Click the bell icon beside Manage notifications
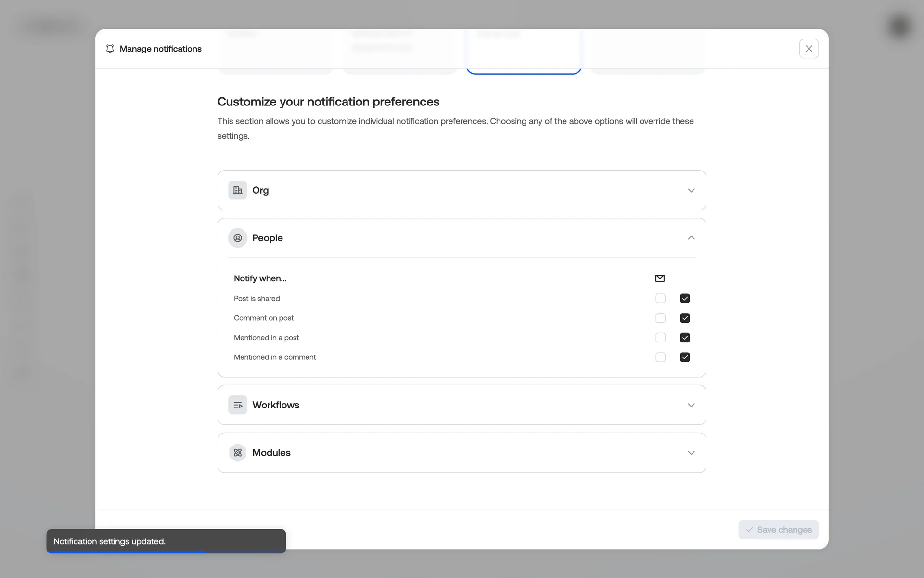 pyautogui.click(x=110, y=49)
